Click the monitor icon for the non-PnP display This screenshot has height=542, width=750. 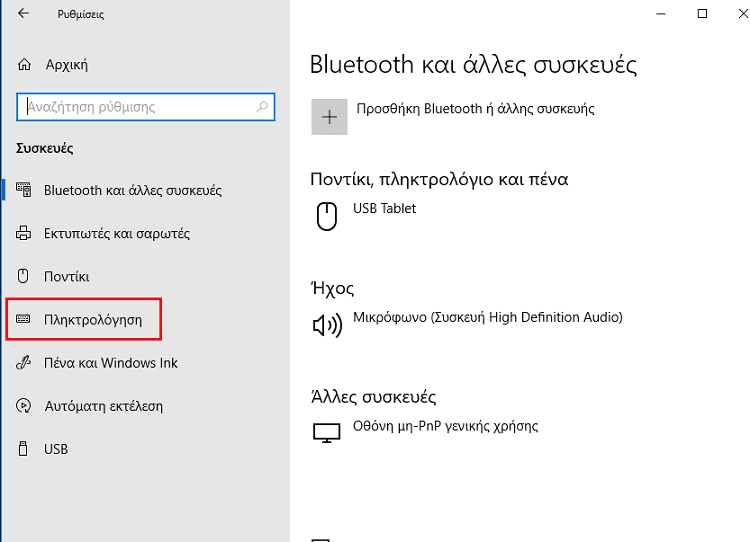327,433
